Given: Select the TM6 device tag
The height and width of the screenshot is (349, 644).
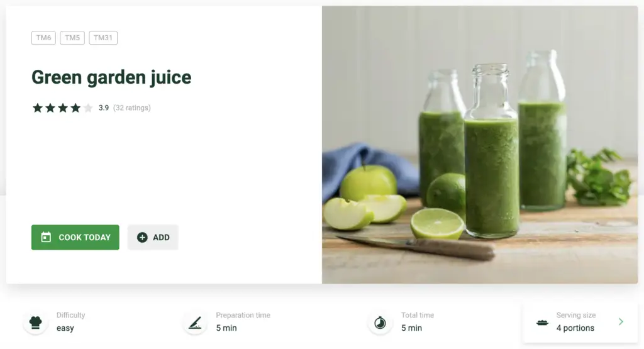Looking at the screenshot, I should click(x=43, y=38).
